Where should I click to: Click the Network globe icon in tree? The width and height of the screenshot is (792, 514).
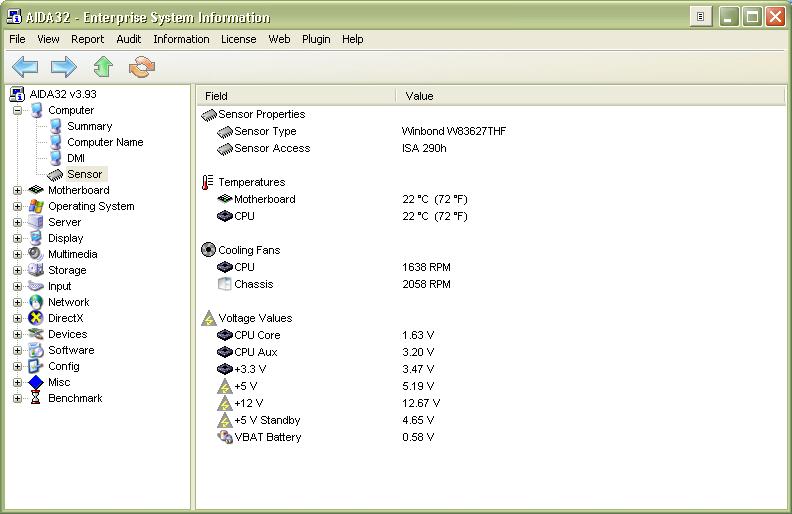(36, 302)
